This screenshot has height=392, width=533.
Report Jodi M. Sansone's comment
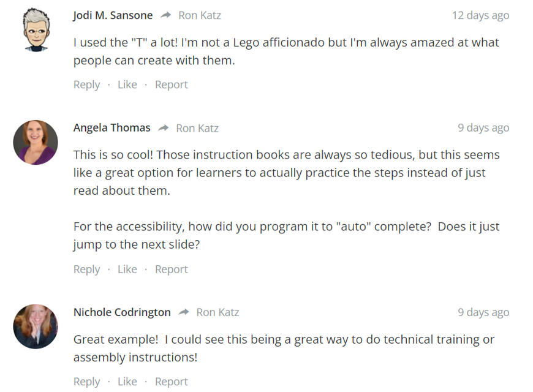171,85
